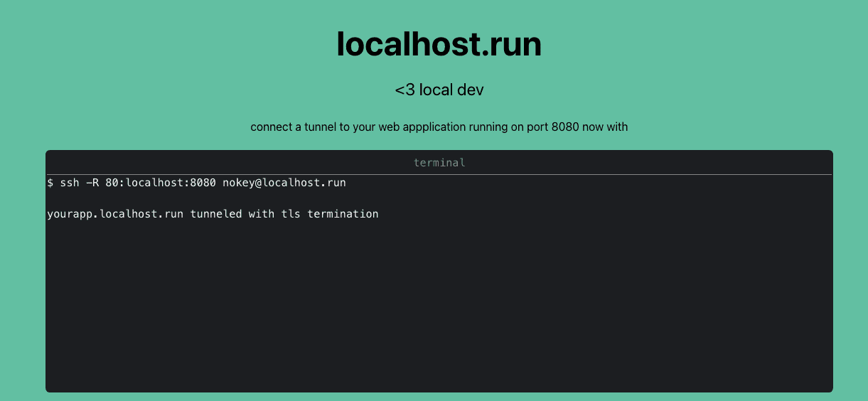Click the "-R" flag in the command

93,183
